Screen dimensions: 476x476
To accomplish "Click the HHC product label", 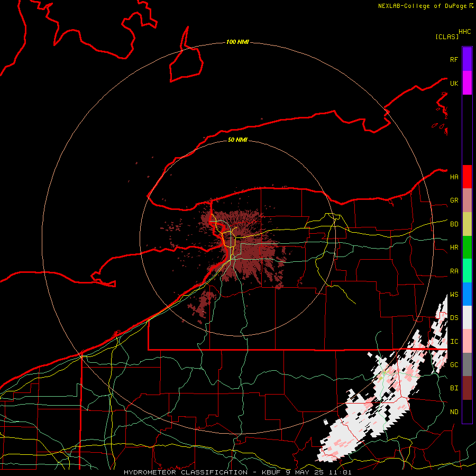I will [465, 32].
